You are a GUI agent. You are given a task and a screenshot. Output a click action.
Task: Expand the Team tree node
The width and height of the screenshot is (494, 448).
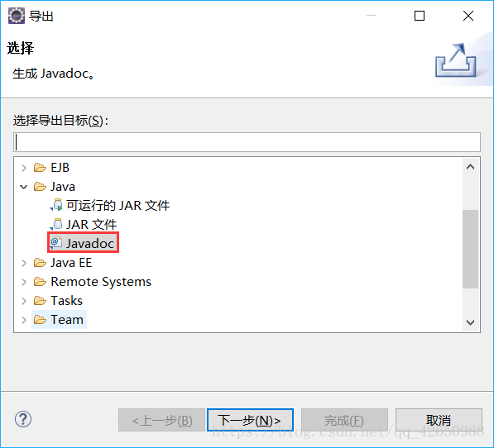[24, 320]
